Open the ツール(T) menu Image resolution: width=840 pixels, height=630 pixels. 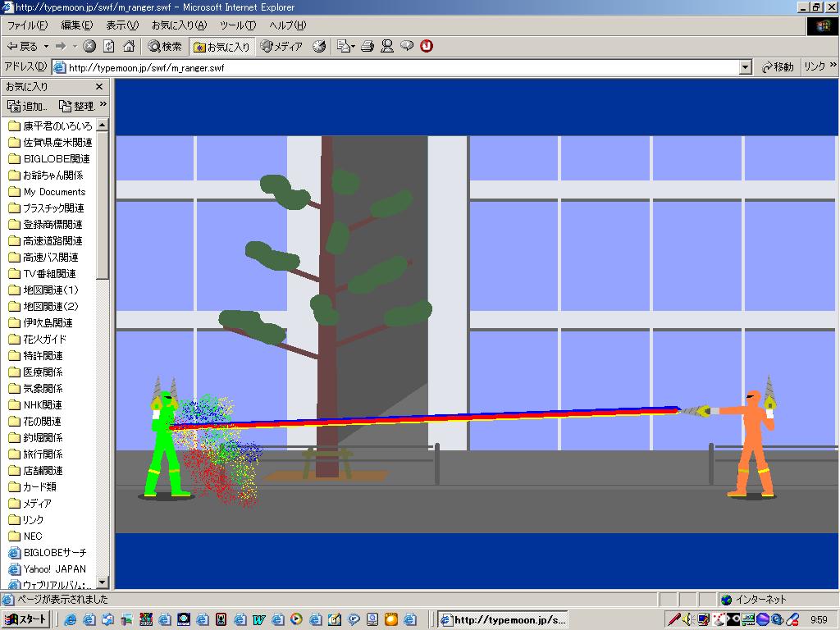tap(238, 25)
